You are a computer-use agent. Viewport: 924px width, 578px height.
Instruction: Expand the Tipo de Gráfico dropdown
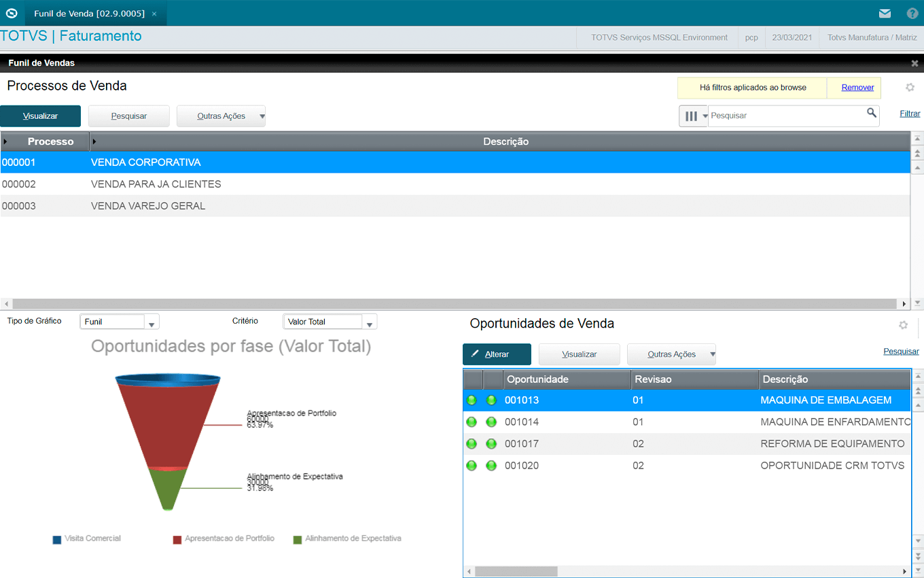coord(153,322)
